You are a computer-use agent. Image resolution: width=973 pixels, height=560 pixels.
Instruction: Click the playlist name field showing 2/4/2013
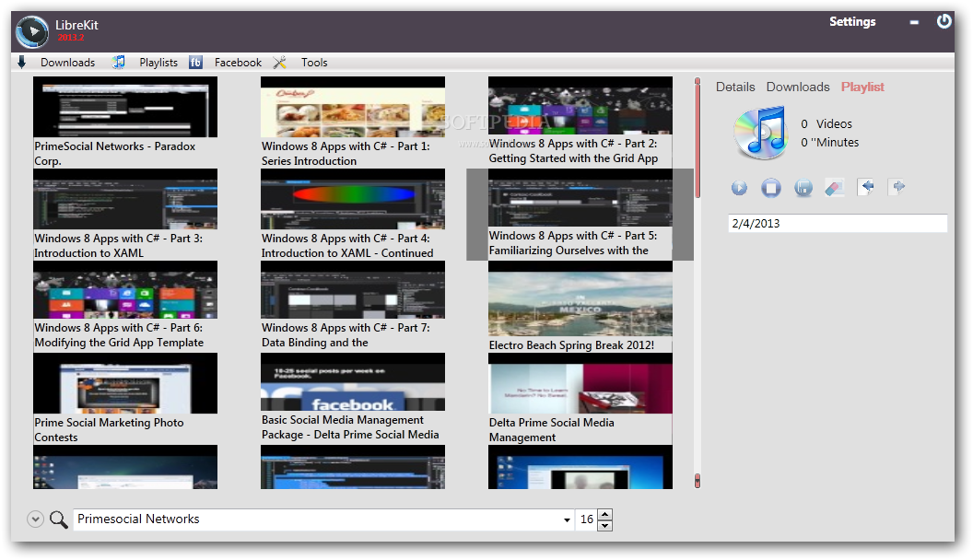point(838,223)
